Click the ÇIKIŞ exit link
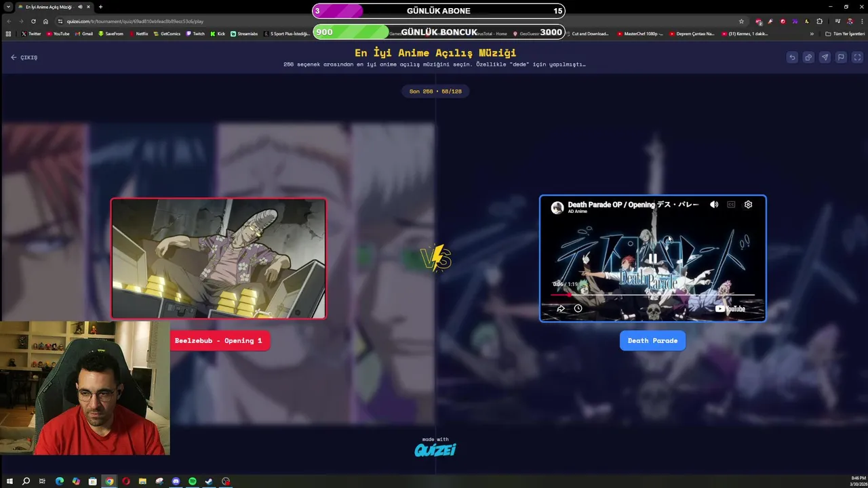Image resolution: width=868 pixels, height=488 pixels. coord(24,58)
